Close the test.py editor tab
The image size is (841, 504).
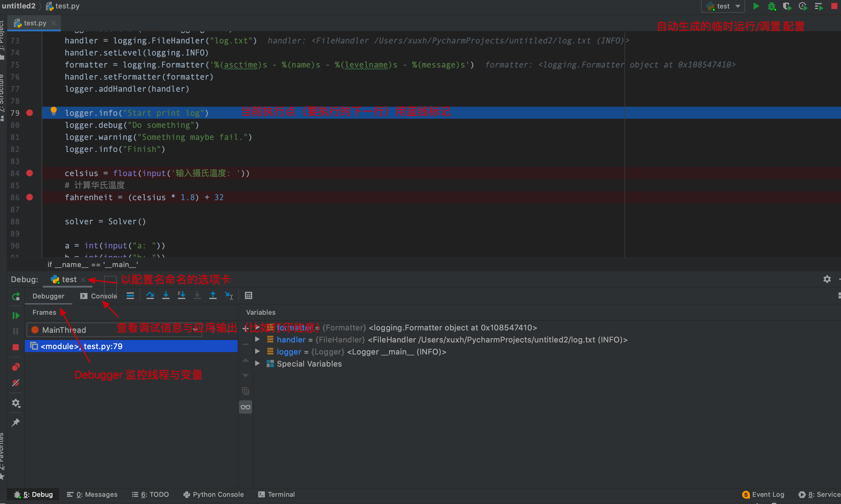coord(54,23)
